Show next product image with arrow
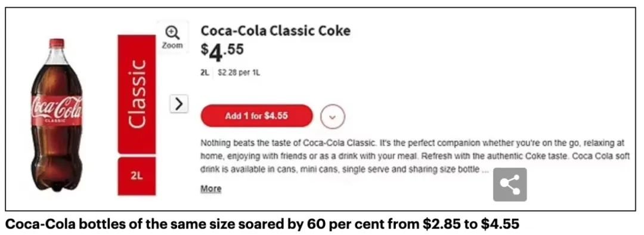644x235 pixels. tap(179, 104)
